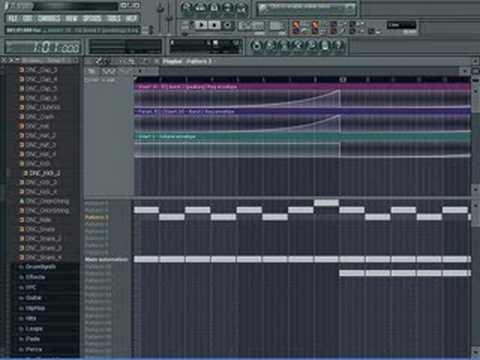This screenshot has width=480, height=360.
Task: Open the HELP menu
Action: pos(131,18)
